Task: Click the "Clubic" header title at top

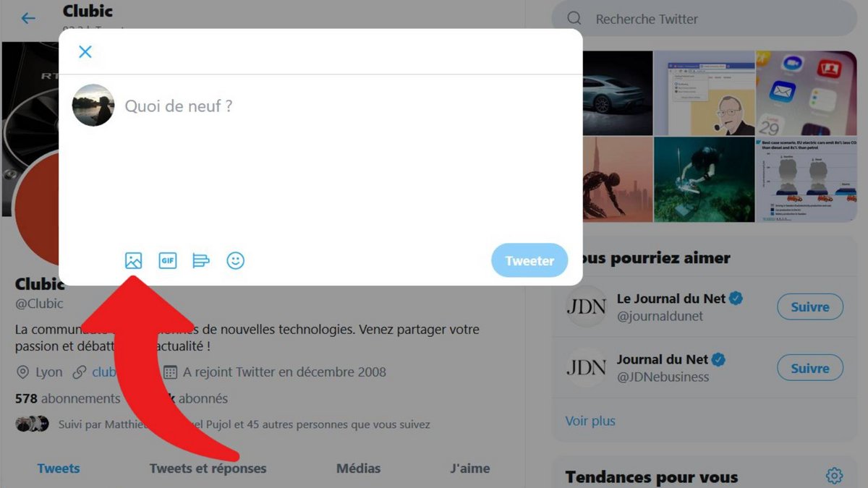Action: click(88, 11)
